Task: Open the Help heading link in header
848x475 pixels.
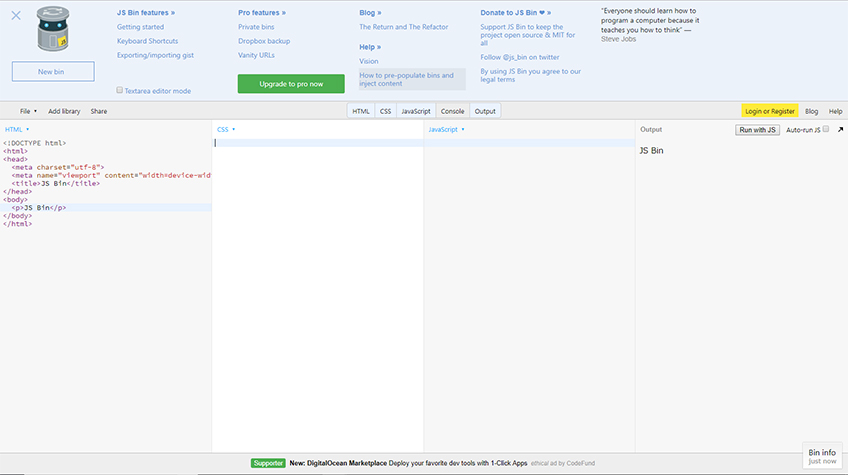Action: pos(370,47)
